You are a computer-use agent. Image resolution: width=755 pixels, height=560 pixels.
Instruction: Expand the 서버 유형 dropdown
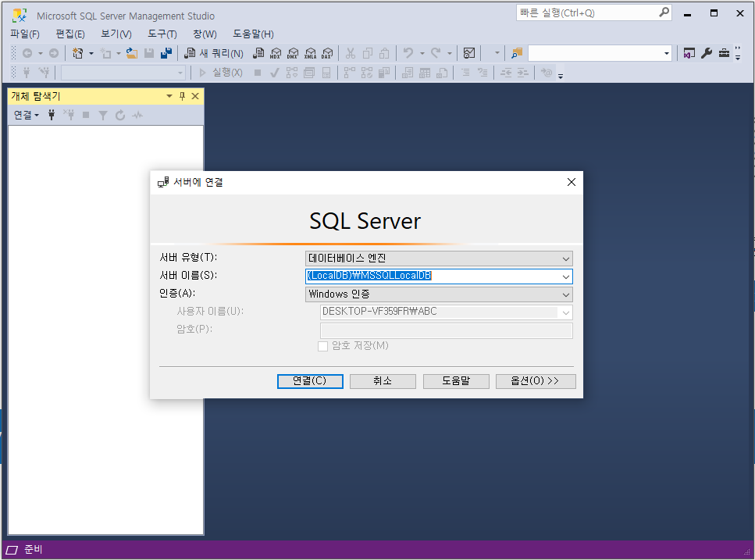566,259
